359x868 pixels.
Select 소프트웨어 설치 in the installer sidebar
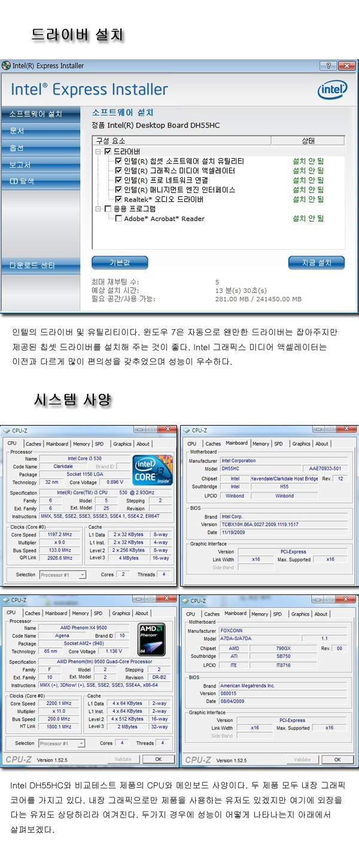40,114
